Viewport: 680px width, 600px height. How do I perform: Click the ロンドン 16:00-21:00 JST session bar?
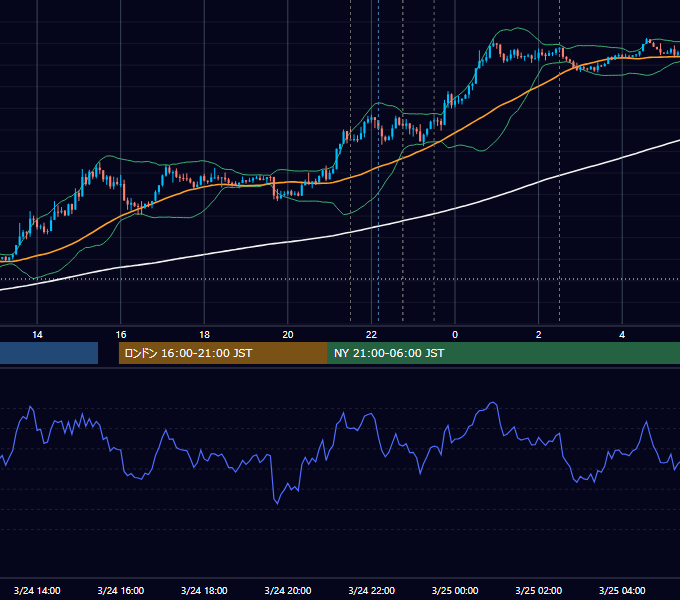click(x=223, y=353)
